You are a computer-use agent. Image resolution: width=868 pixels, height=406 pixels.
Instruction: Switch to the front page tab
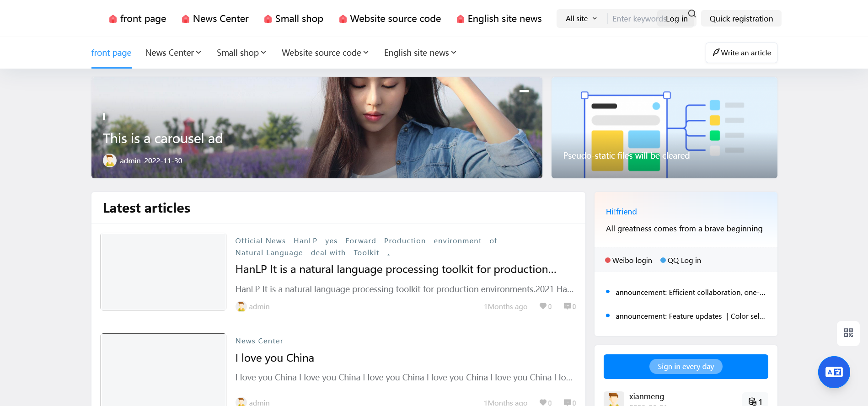[112, 53]
